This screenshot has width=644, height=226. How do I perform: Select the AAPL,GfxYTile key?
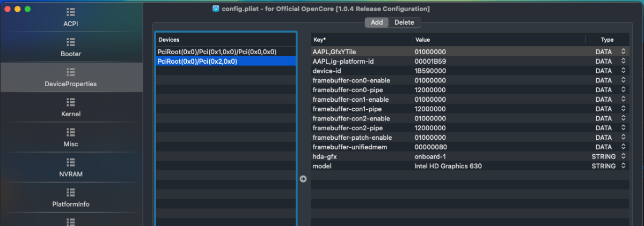pyautogui.click(x=334, y=52)
